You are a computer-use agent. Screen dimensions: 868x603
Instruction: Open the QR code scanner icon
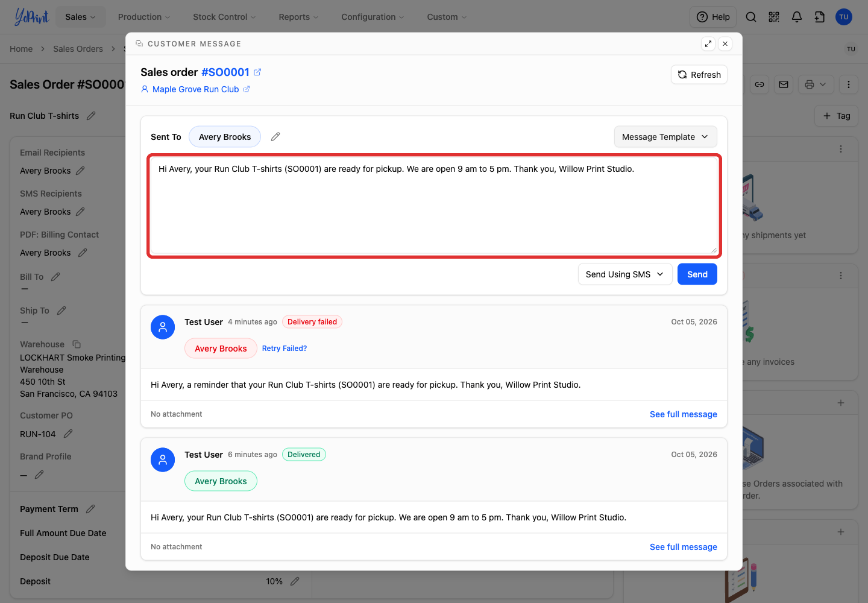[x=774, y=17]
